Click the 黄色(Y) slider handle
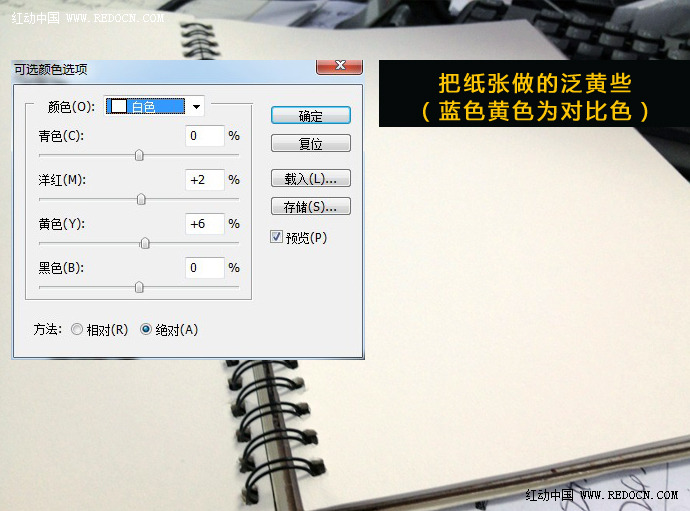Image resolution: width=690 pixels, height=511 pixels. 145,243
